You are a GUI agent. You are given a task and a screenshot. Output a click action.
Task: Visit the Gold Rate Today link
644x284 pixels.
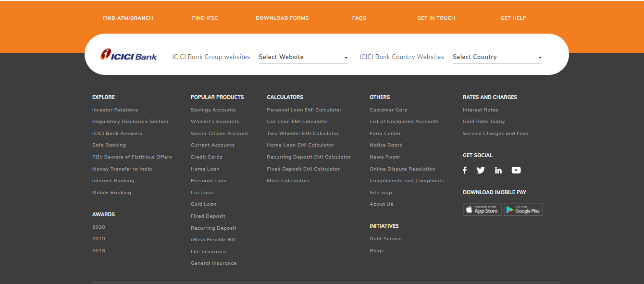pyautogui.click(x=483, y=122)
